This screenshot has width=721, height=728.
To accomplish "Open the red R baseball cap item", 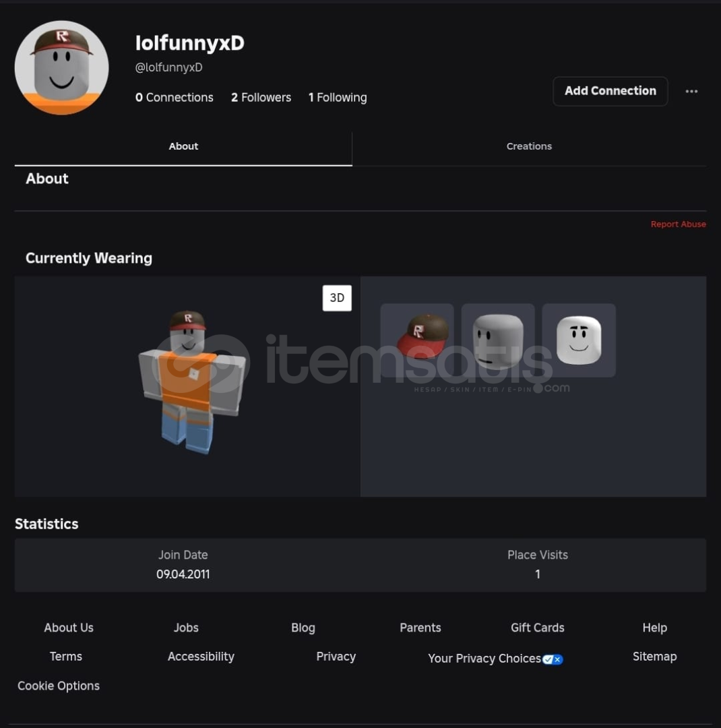I will (417, 340).
